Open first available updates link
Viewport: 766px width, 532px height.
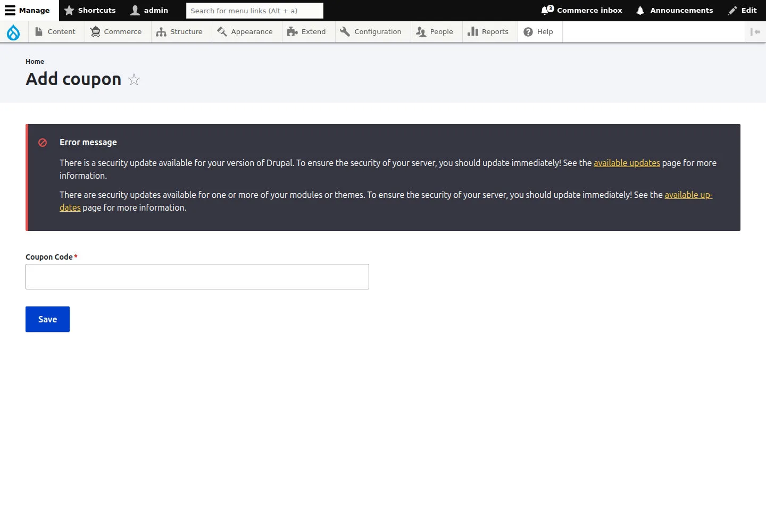click(x=627, y=163)
